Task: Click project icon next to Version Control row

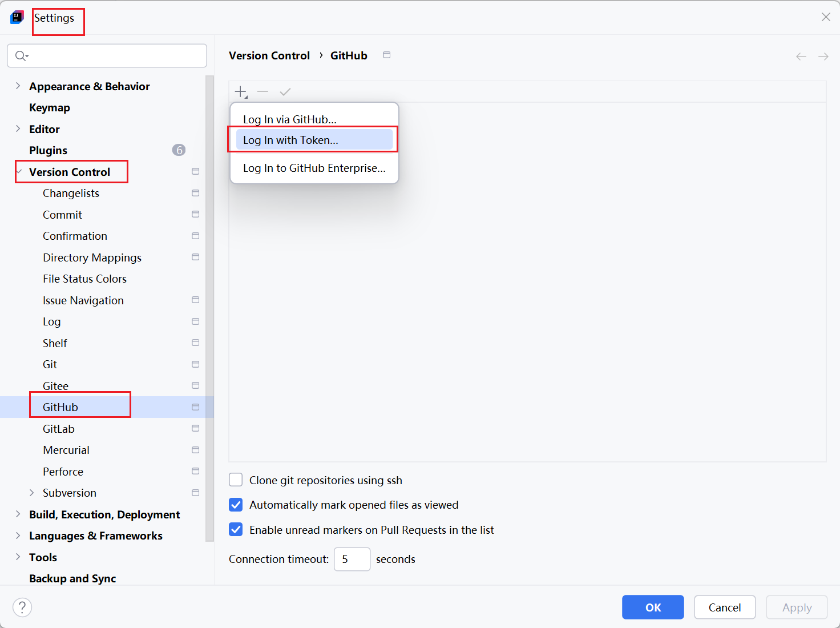Action: coord(195,171)
